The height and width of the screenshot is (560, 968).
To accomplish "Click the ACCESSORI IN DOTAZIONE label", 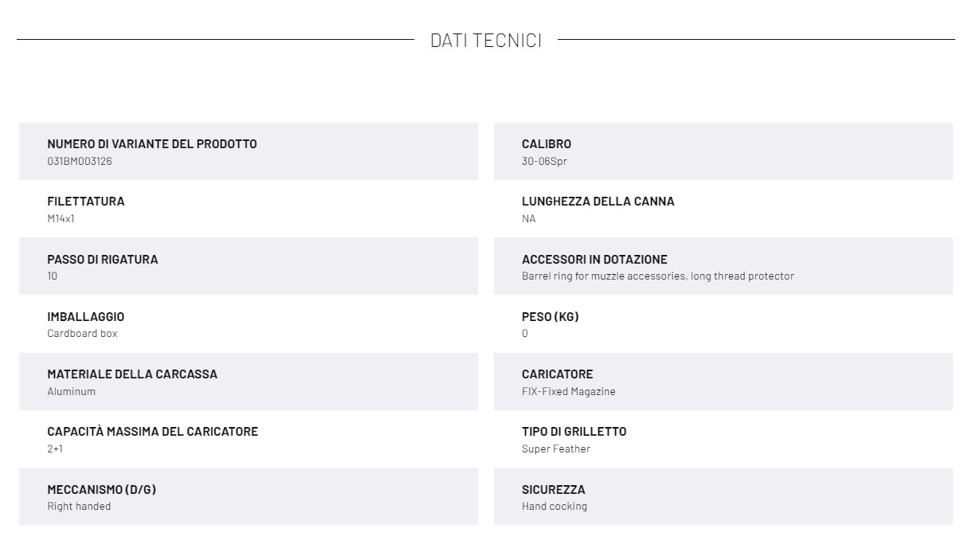I will (x=594, y=260).
